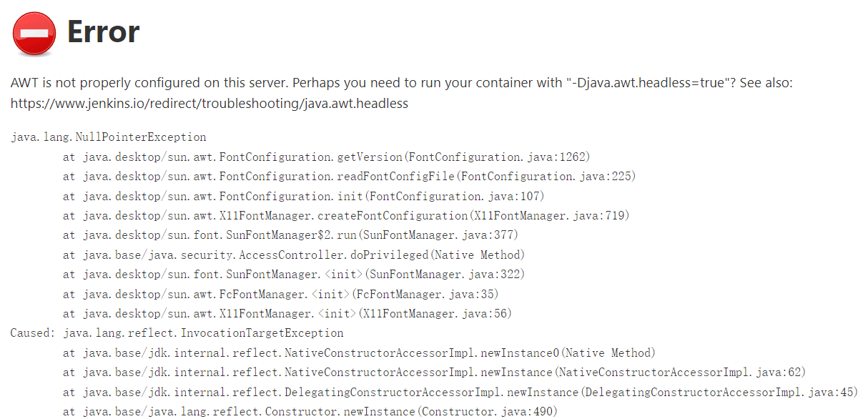The height and width of the screenshot is (419, 868).
Task: Click the SunFontManager$2.run stack trace line
Action: (290, 235)
